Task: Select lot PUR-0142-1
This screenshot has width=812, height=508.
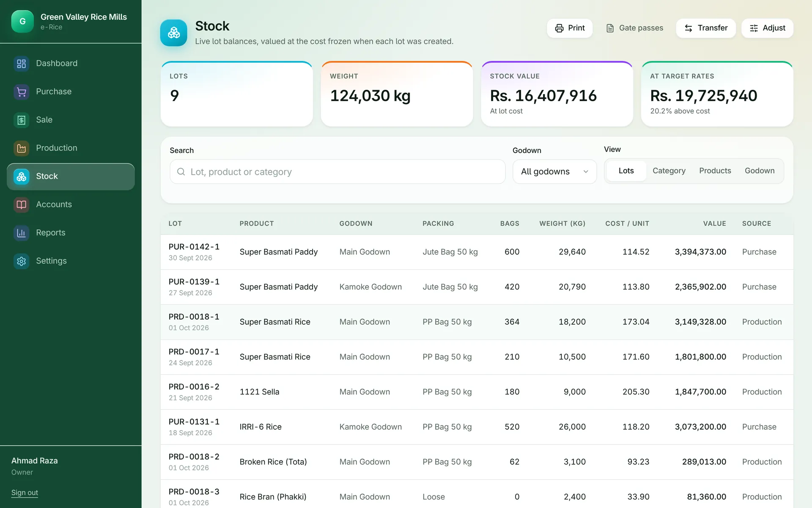Action: 194,247
